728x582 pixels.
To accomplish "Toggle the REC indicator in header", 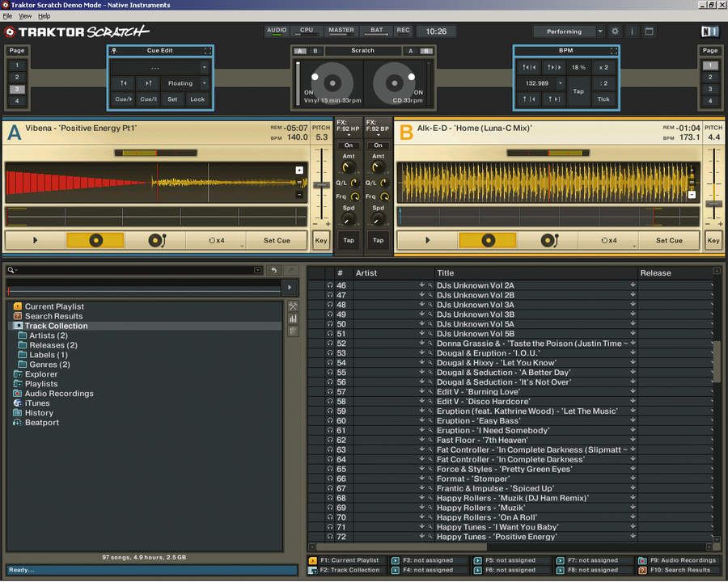I will click(403, 31).
